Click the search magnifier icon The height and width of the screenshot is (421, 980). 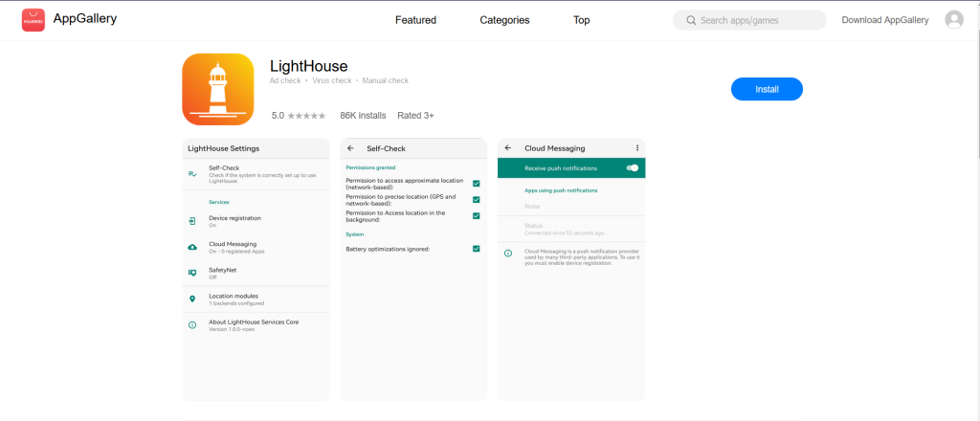691,21
